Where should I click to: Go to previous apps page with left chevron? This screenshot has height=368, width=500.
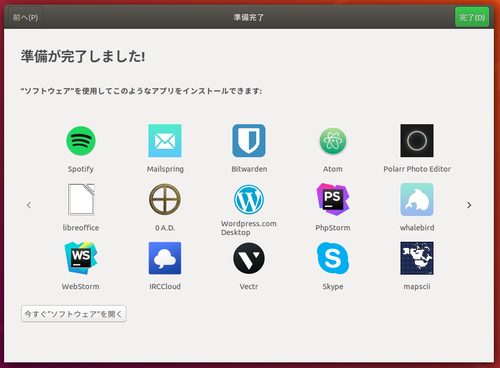[x=29, y=205]
